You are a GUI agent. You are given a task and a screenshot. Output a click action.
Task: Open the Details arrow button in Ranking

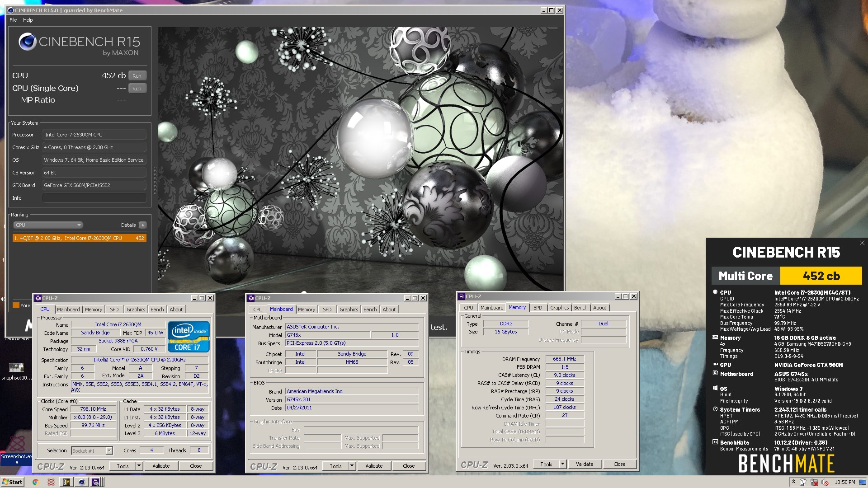pos(143,225)
